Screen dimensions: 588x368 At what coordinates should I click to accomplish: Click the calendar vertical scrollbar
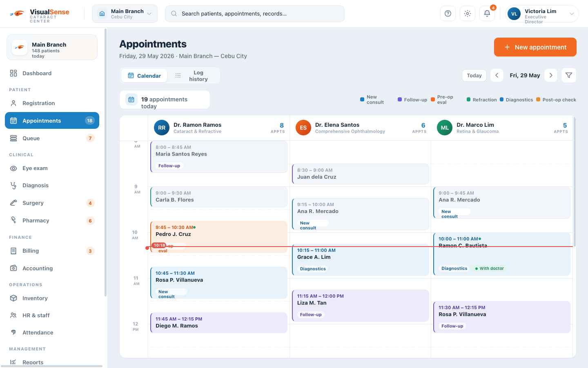click(575, 181)
